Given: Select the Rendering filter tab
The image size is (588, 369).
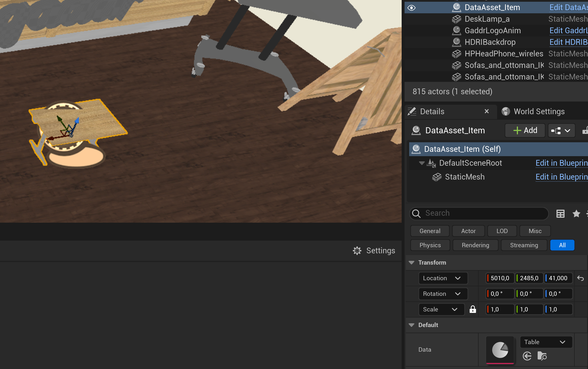Looking at the screenshot, I should 475,245.
